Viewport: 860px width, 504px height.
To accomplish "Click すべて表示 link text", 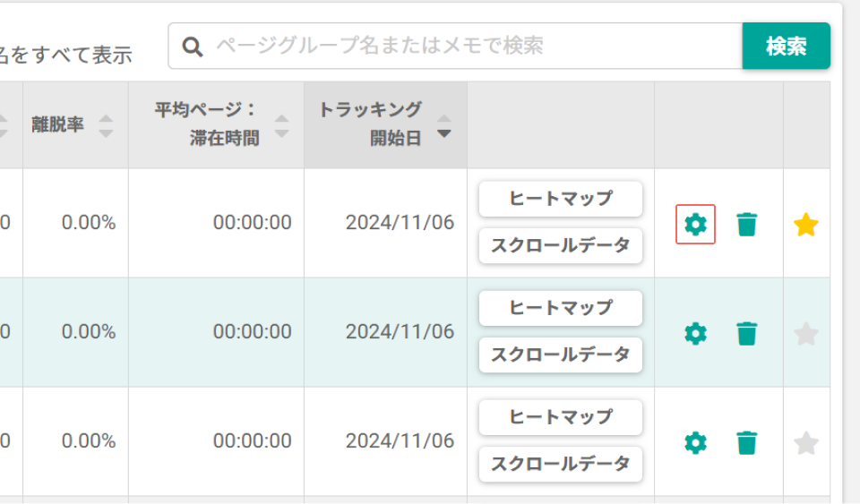I will (82, 56).
